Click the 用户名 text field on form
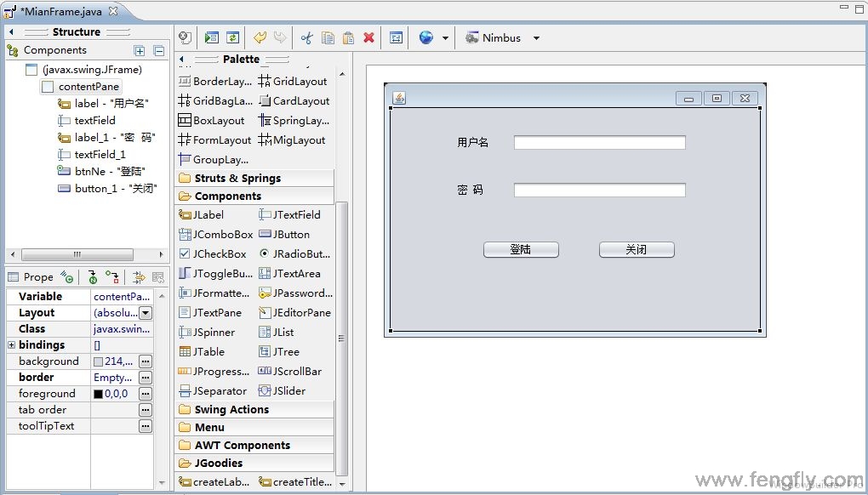The height and width of the screenshot is (495, 868). (599, 142)
